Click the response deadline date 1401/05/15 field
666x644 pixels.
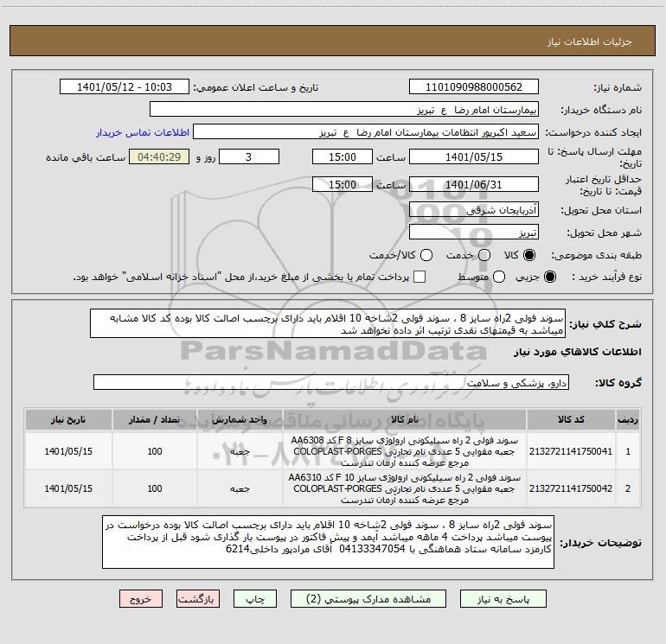(474, 156)
